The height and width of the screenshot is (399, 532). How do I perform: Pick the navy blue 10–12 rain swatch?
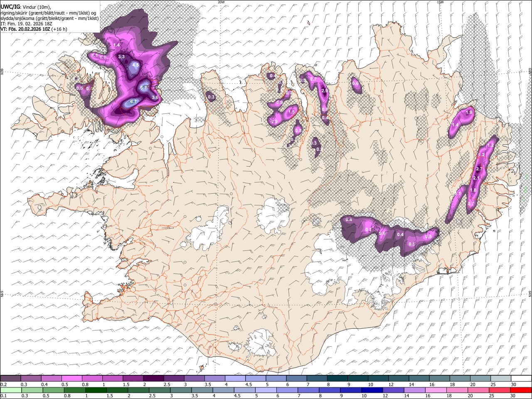[x=372, y=390]
